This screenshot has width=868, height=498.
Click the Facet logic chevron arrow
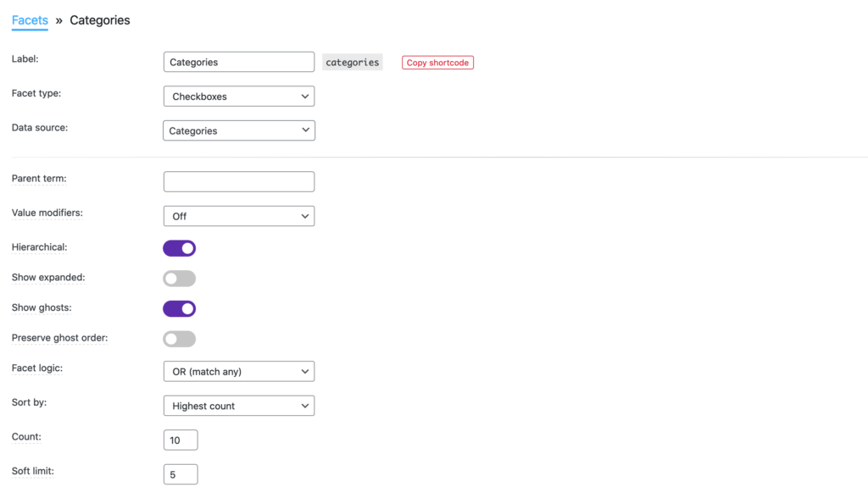(305, 372)
